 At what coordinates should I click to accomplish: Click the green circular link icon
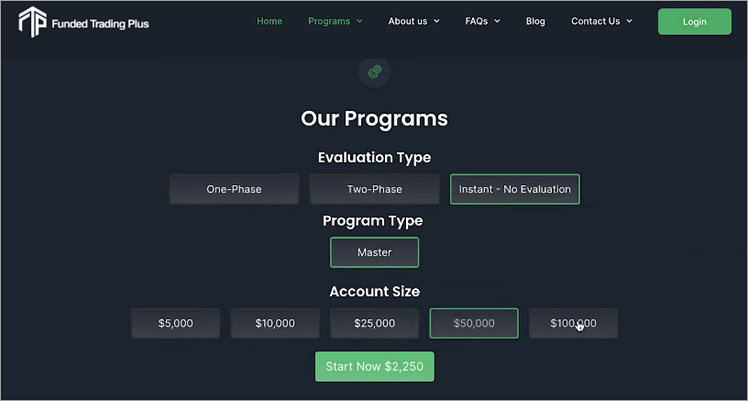coord(374,71)
